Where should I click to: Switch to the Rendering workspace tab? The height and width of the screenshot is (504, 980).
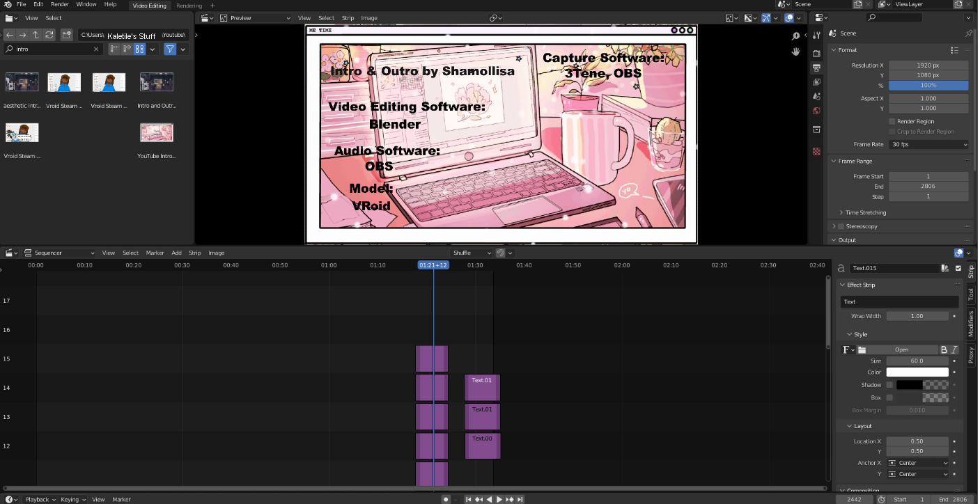click(x=189, y=6)
